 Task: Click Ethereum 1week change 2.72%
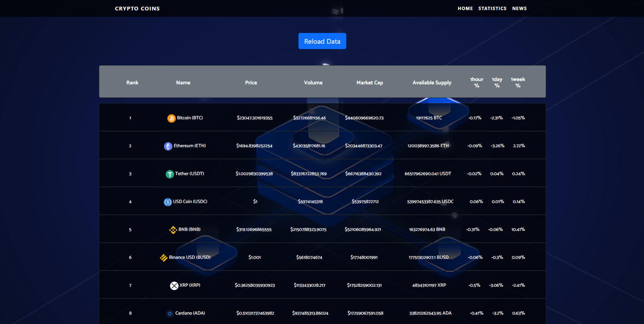(519, 146)
